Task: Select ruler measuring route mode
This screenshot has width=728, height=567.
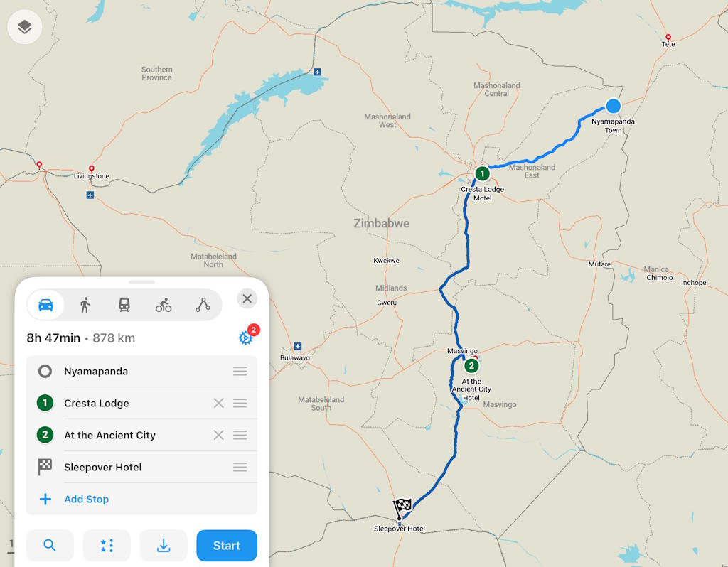Action: (203, 305)
